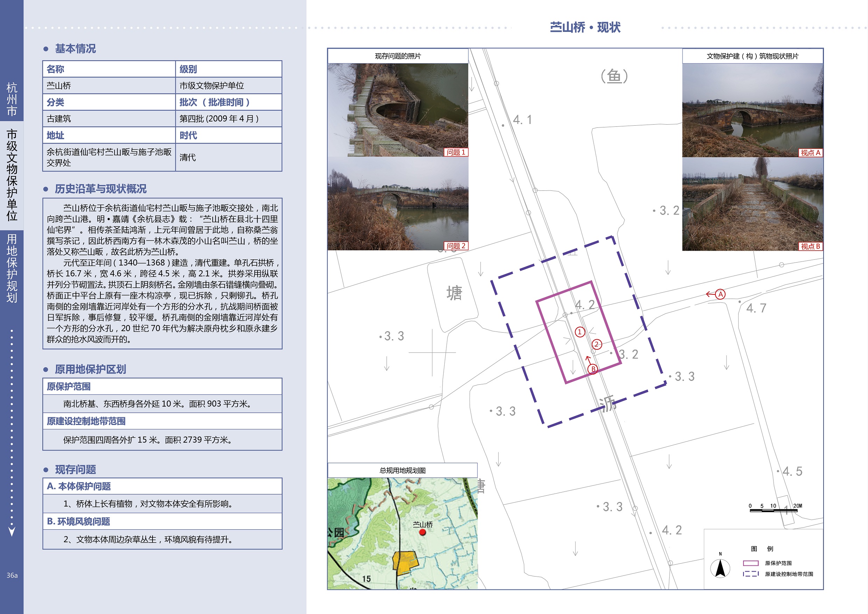The image size is (868, 614).
Task: Click the 视点 A red label
Action: 811,153
